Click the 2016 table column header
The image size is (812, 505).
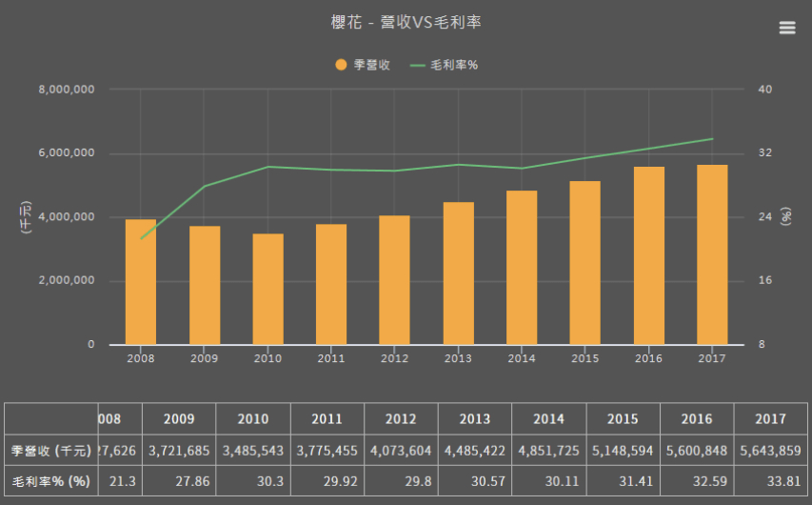(697, 419)
